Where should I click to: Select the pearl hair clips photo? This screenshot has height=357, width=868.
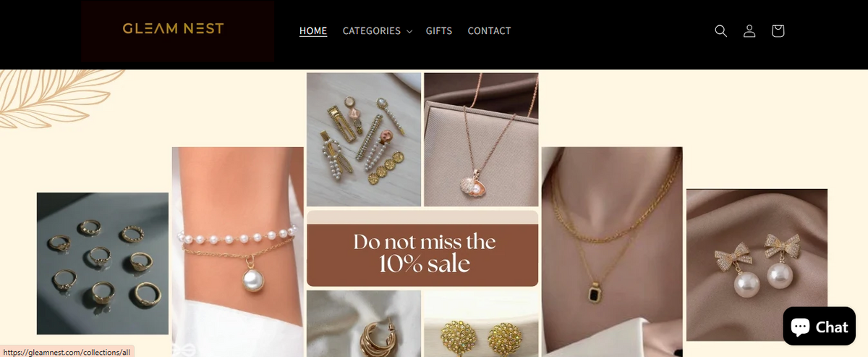(364, 140)
